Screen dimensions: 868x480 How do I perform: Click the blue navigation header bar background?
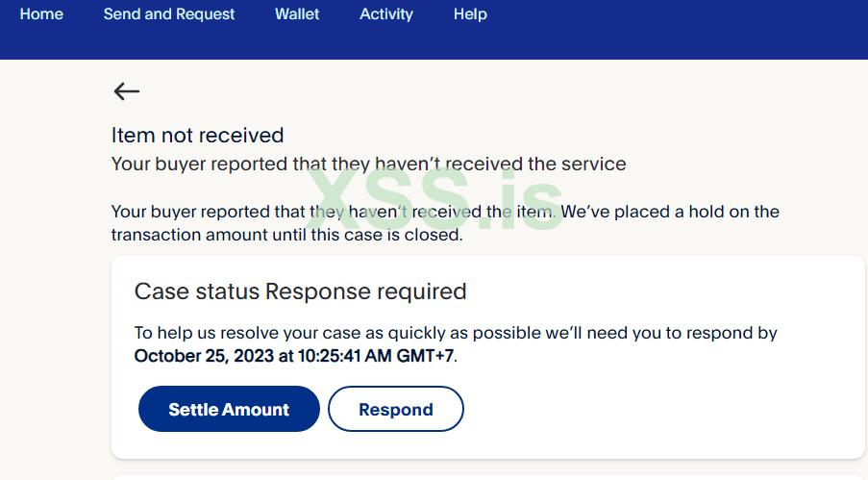click(673, 34)
